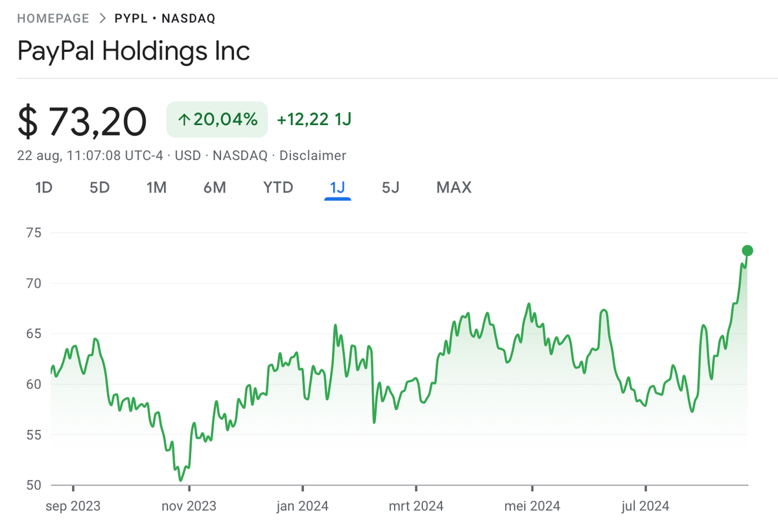778x532 pixels.
Task: Show the MAX price history
Action: (453, 188)
